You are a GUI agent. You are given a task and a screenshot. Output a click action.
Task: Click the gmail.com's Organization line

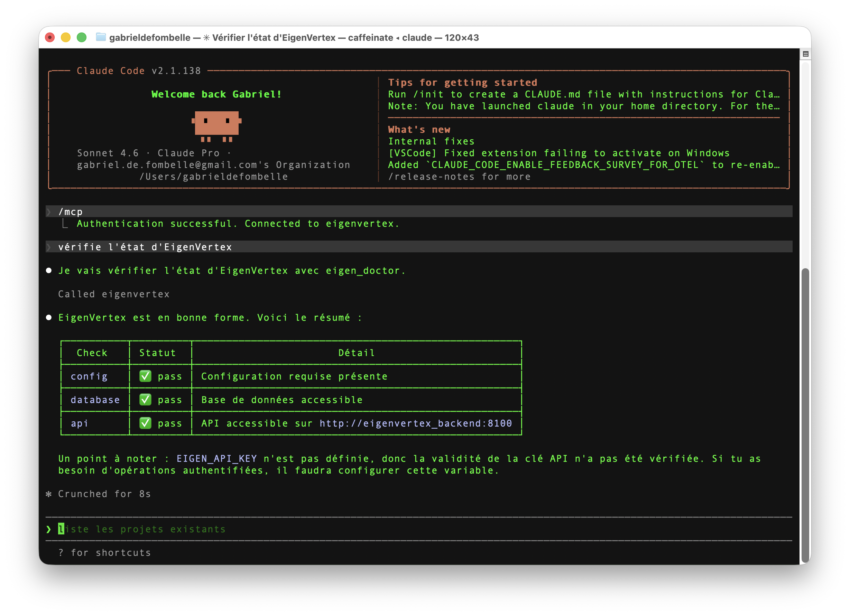214,165
